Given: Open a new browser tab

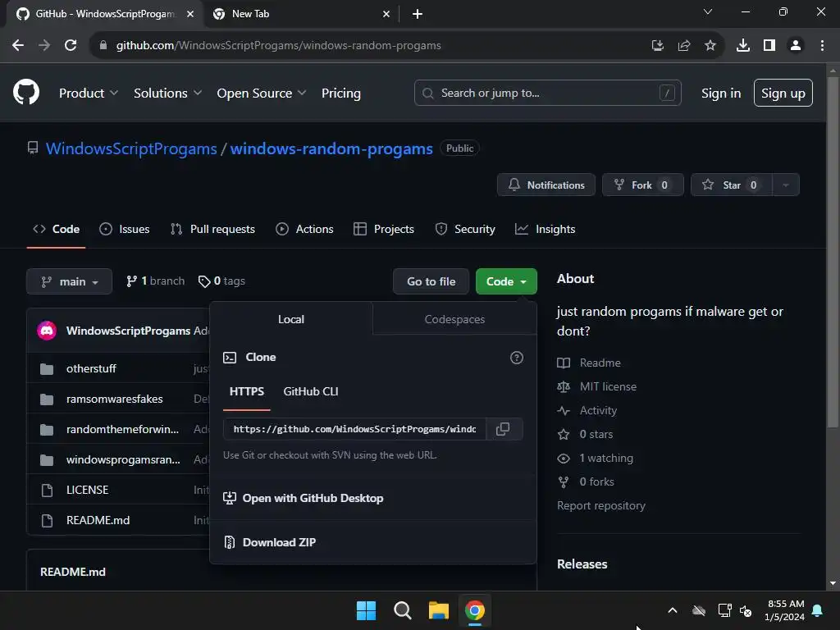Looking at the screenshot, I should tap(418, 14).
